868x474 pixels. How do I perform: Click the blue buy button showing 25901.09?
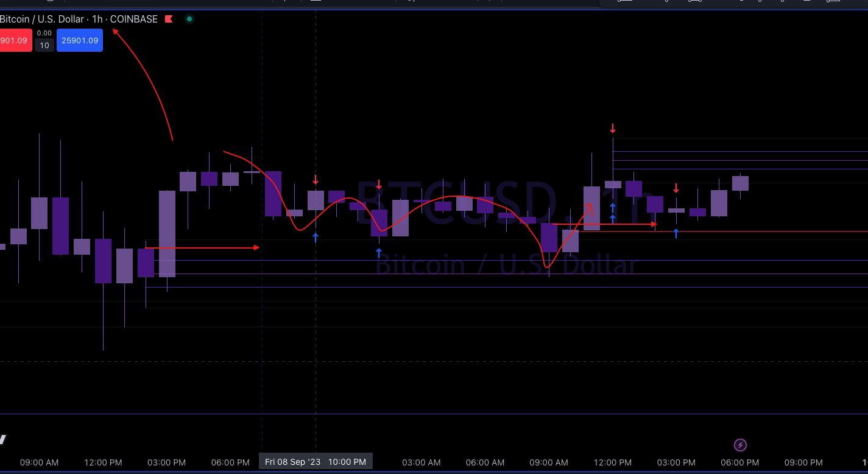tap(80, 40)
